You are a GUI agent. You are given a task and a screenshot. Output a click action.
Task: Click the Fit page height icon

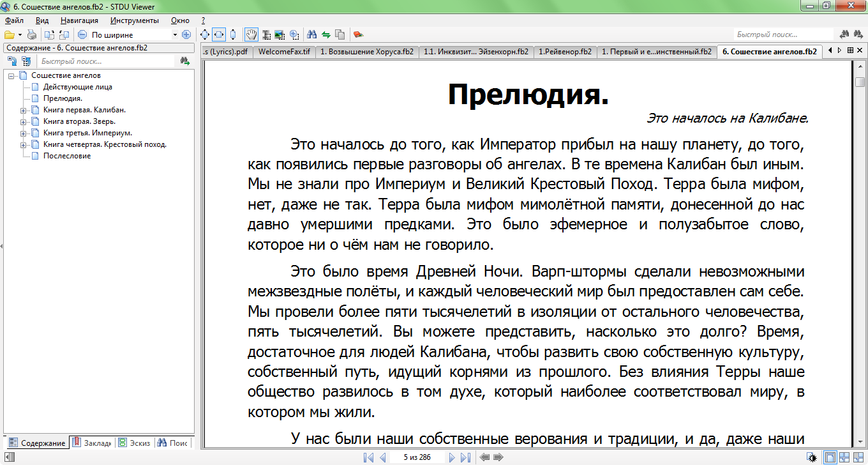pyautogui.click(x=233, y=34)
